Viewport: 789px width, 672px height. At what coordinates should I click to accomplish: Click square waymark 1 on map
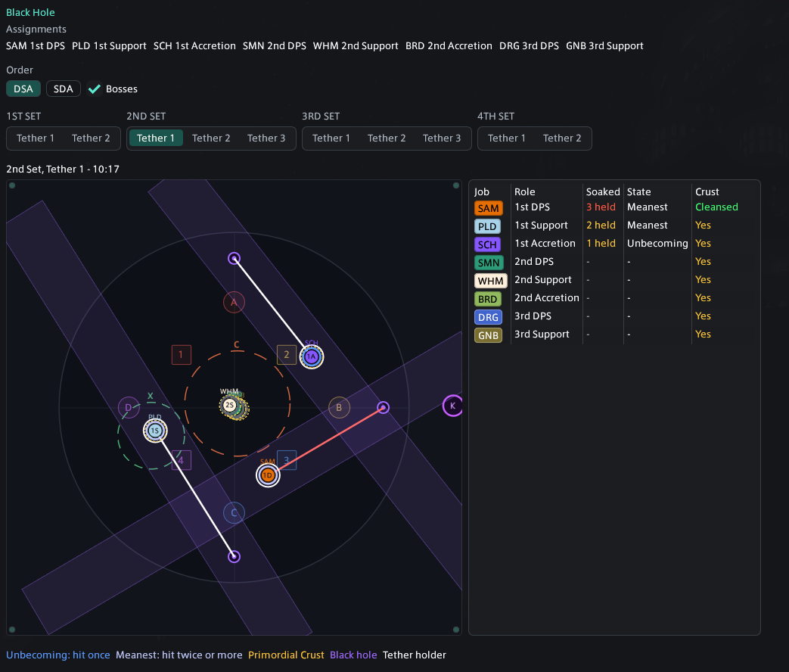click(x=181, y=354)
